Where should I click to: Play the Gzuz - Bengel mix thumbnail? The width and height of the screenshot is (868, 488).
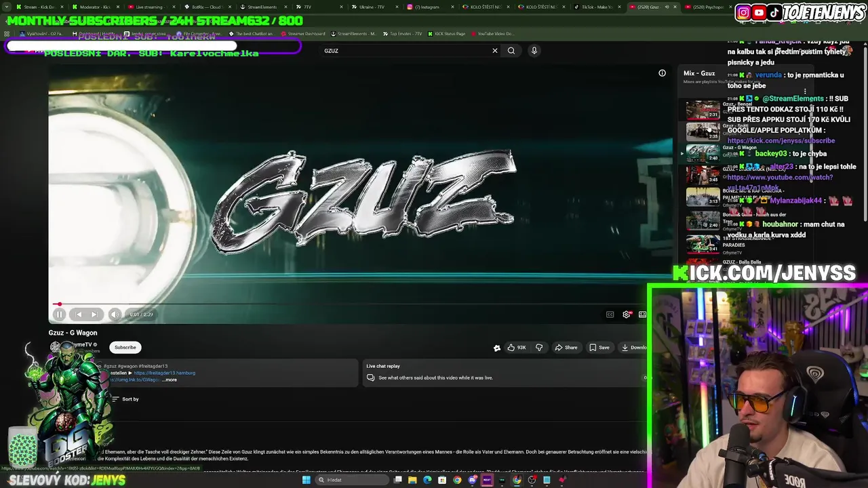tap(703, 109)
